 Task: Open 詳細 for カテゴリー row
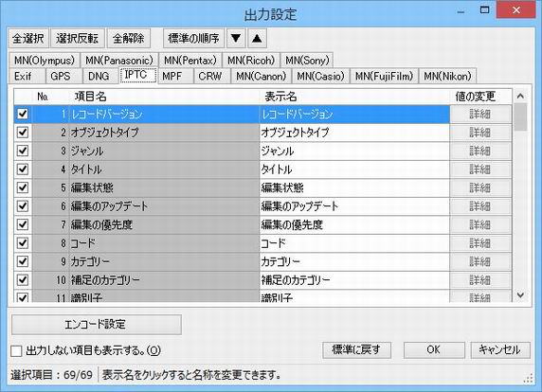point(480,261)
